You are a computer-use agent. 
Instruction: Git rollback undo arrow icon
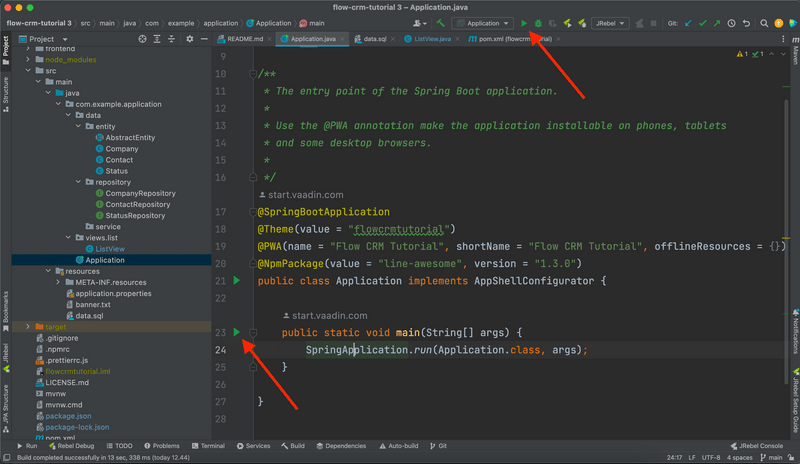tap(746, 23)
